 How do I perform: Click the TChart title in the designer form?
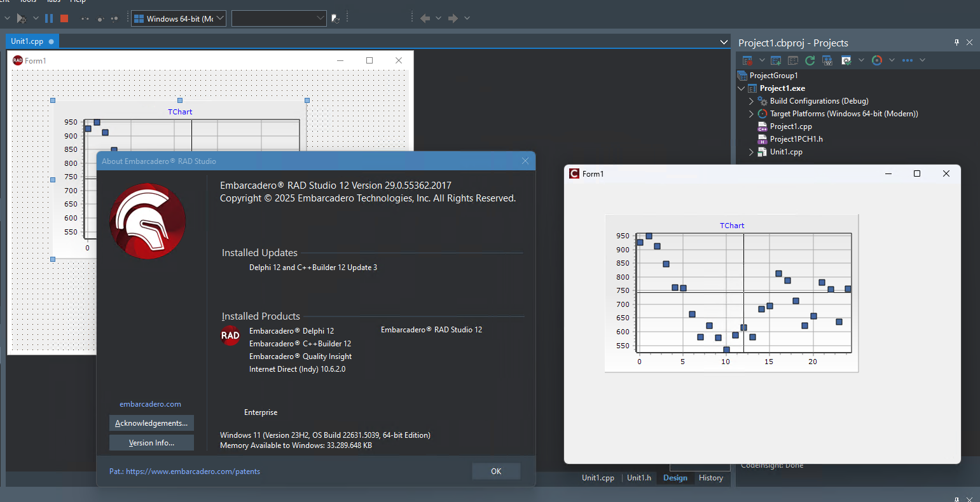point(180,112)
